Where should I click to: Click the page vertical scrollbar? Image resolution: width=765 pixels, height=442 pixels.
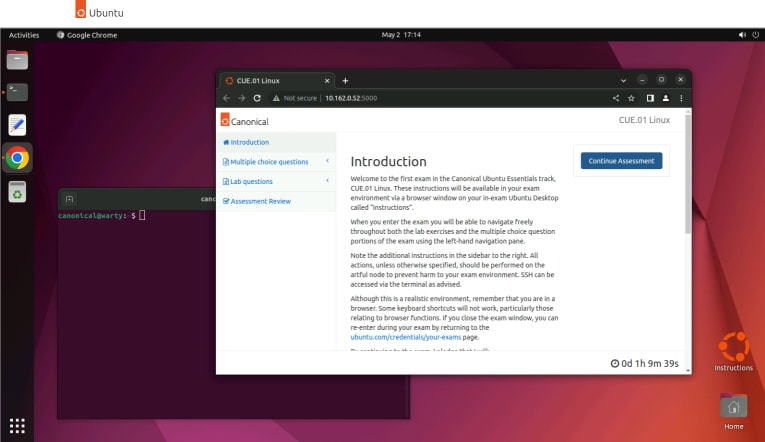688,173
